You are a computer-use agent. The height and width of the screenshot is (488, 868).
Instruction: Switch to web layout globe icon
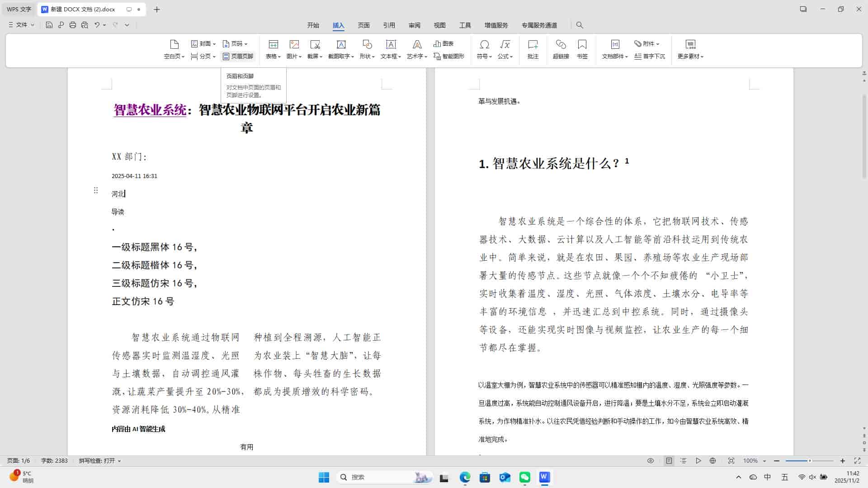pyautogui.click(x=713, y=461)
